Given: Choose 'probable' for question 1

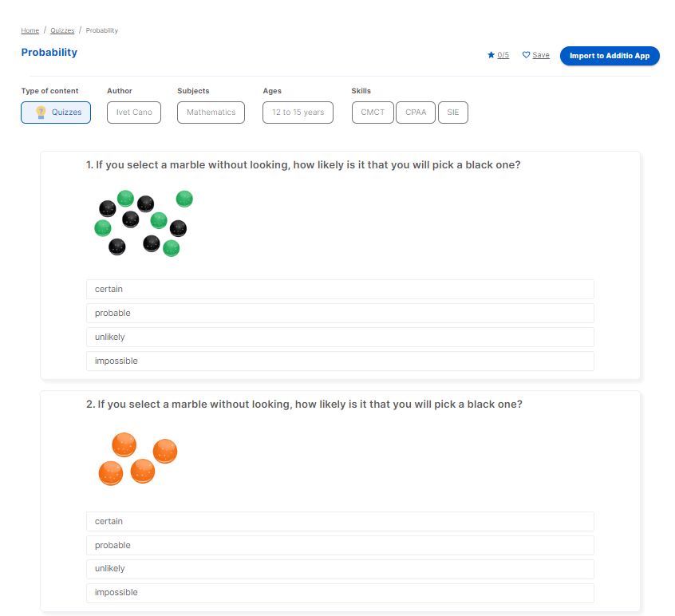Looking at the screenshot, I should (x=340, y=313).
